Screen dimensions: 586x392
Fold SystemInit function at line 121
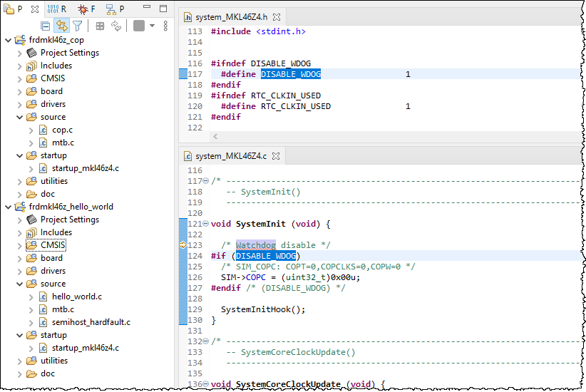tap(205, 224)
